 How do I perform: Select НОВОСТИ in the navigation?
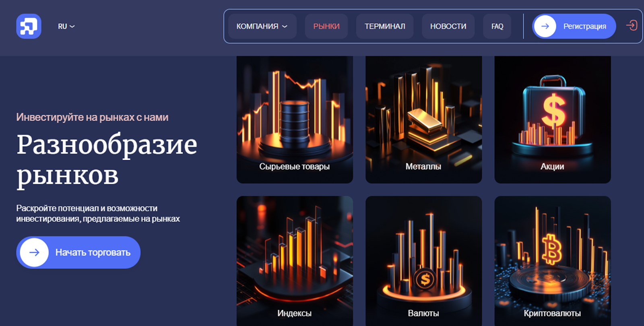point(448,26)
